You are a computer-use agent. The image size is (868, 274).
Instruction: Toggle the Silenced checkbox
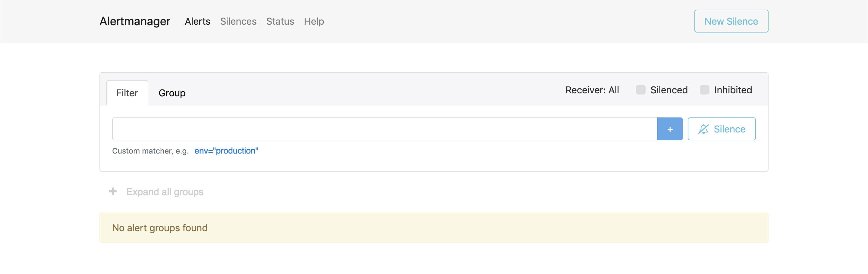(640, 90)
